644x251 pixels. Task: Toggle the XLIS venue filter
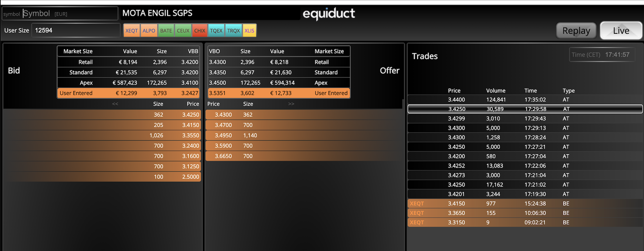[249, 30]
